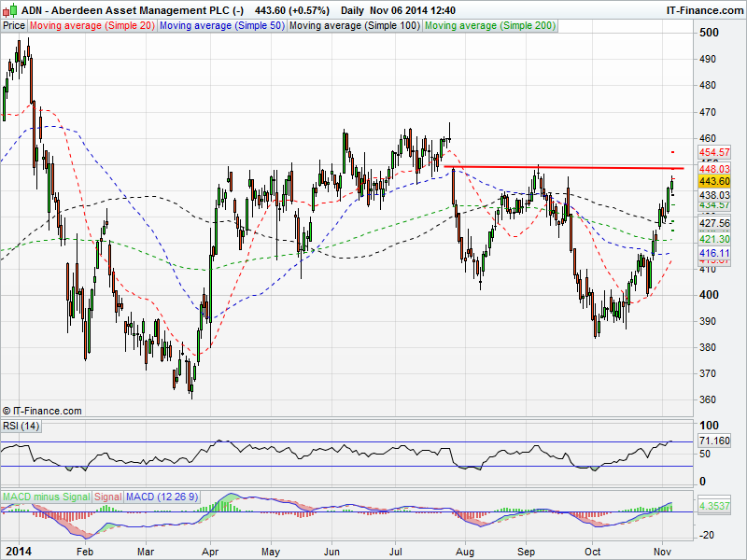Click the red 448.03 price label
This screenshot has width=747, height=560.
713,170
